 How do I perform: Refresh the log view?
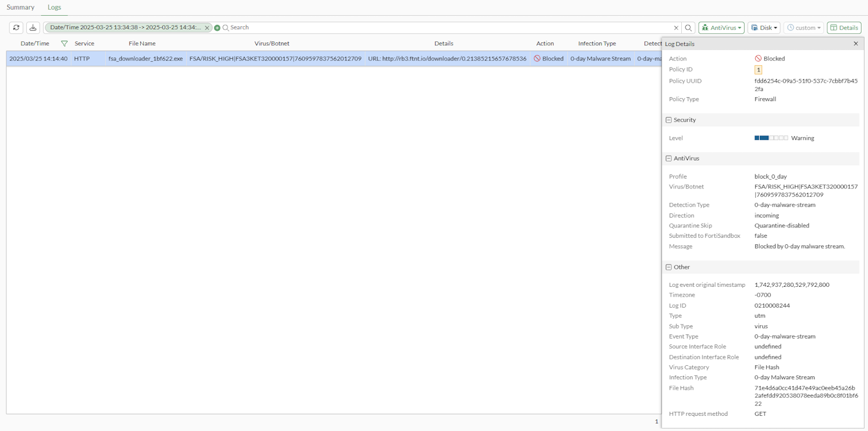click(x=16, y=27)
